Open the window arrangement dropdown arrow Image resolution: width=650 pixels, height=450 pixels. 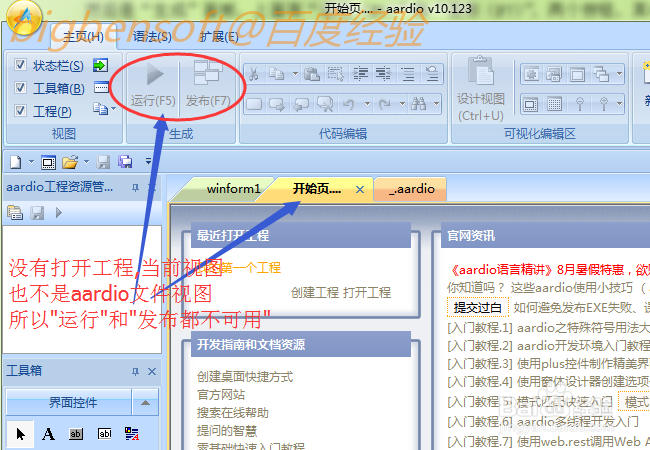pos(619,75)
